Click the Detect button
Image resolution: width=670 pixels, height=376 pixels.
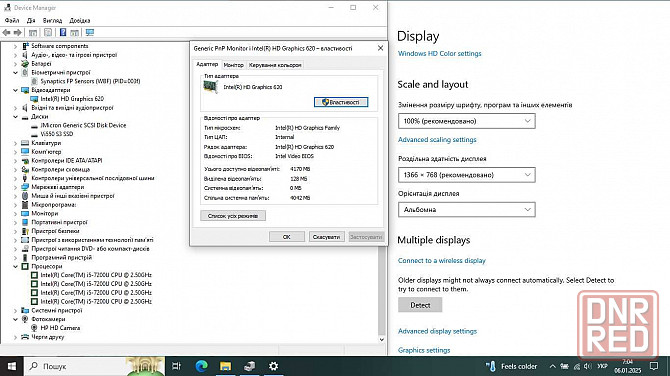coord(420,305)
